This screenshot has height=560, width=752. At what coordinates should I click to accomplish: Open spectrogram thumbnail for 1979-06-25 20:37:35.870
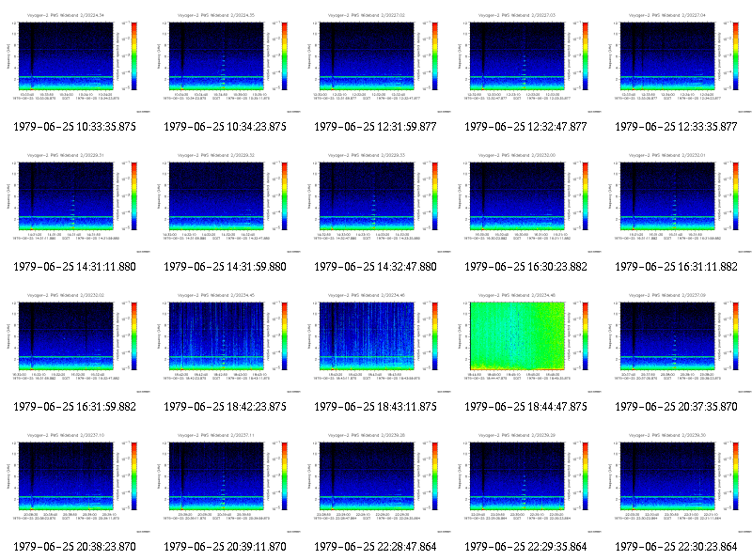[677, 342]
